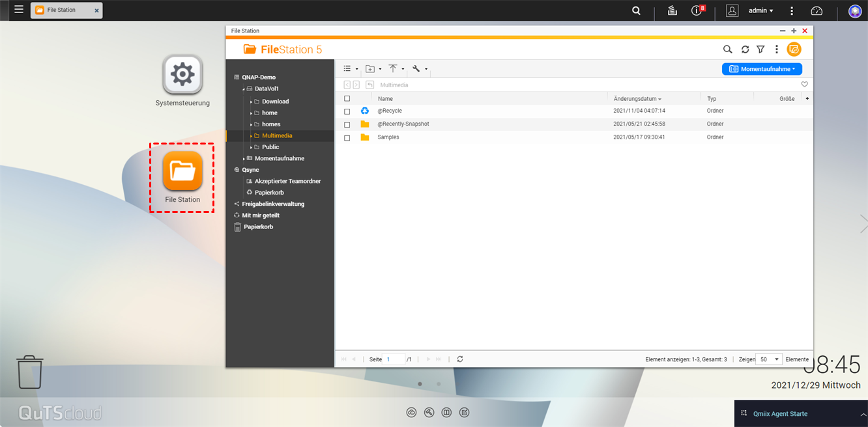Open the Samples folder row

(573, 137)
